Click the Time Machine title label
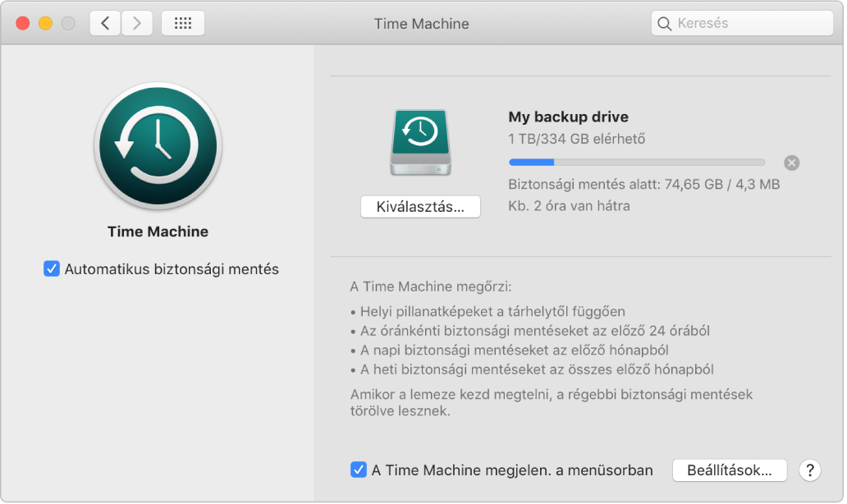 click(158, 231)
